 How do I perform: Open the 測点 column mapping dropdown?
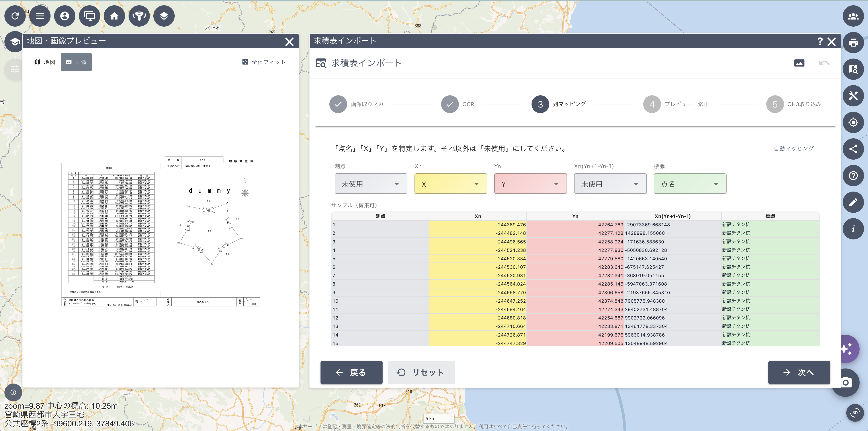click(371, 184)
